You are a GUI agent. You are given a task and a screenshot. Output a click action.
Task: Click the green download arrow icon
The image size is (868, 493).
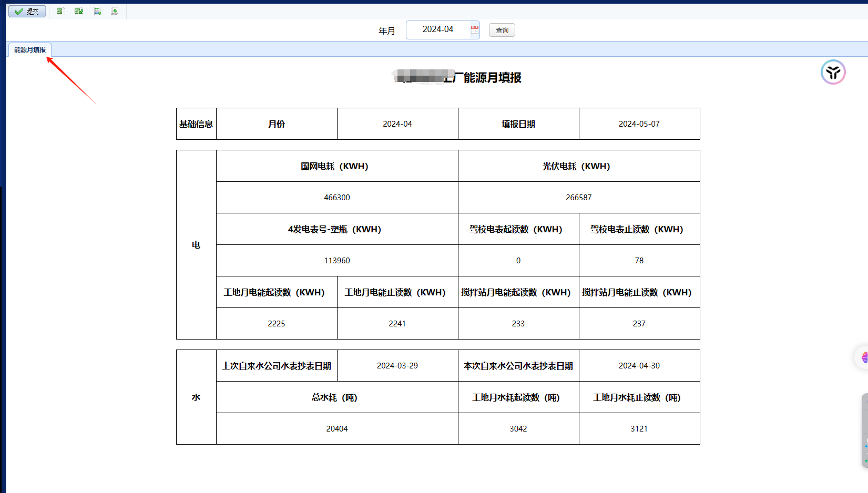coord(115,12)
